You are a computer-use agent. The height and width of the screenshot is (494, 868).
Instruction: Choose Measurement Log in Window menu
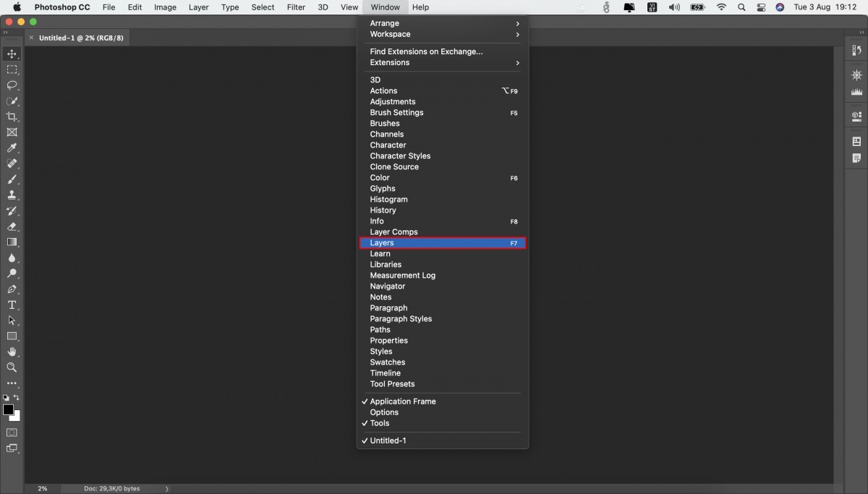443,276
